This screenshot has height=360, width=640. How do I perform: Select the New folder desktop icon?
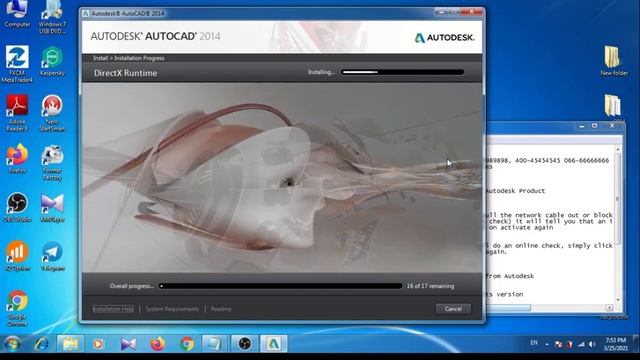(614, 60)
